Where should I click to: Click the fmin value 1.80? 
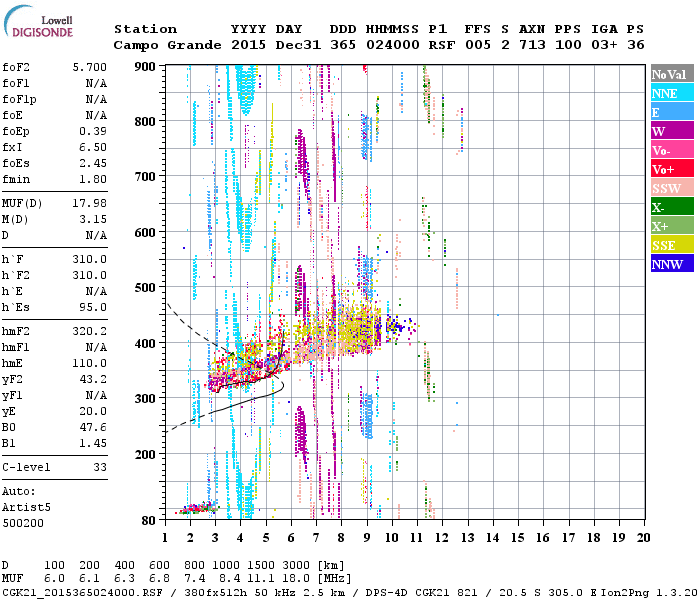(x=93, y=179)
